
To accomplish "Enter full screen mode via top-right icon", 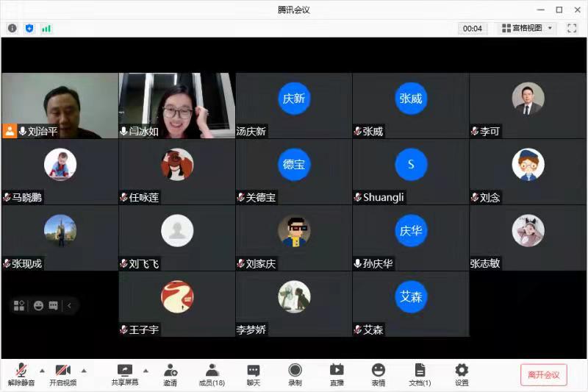I will (x=572, y=28).
